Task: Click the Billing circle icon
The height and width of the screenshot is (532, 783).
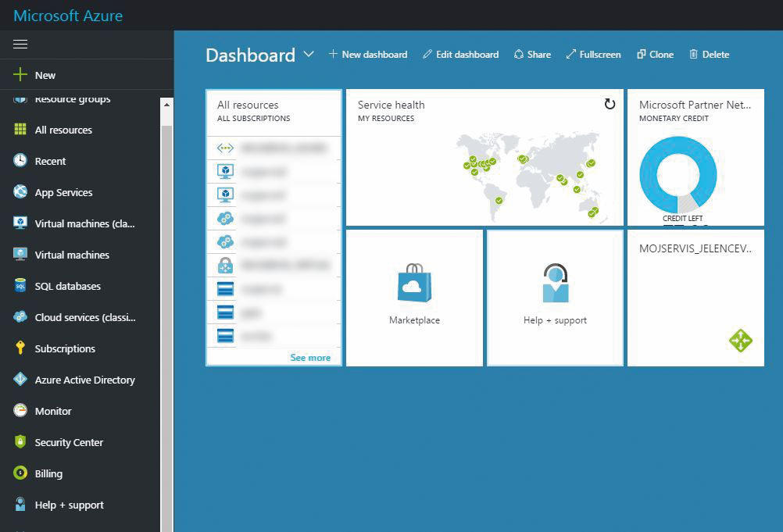Action: click(20, 473)
